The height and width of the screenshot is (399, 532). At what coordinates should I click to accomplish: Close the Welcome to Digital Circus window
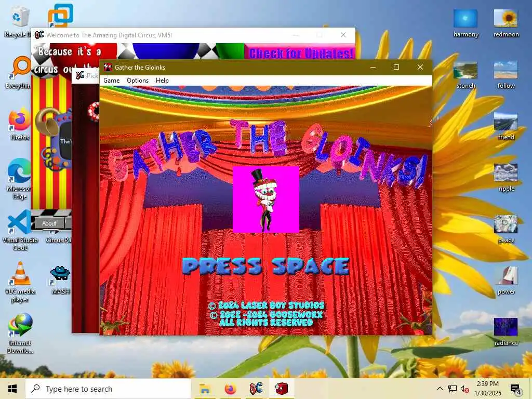coord(343,35)
